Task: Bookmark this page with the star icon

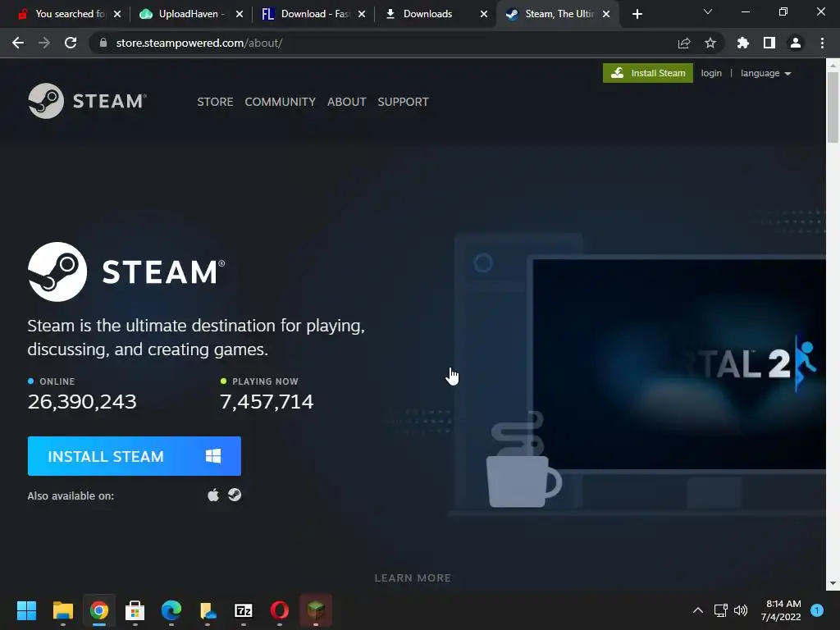Action: [710, 43]
